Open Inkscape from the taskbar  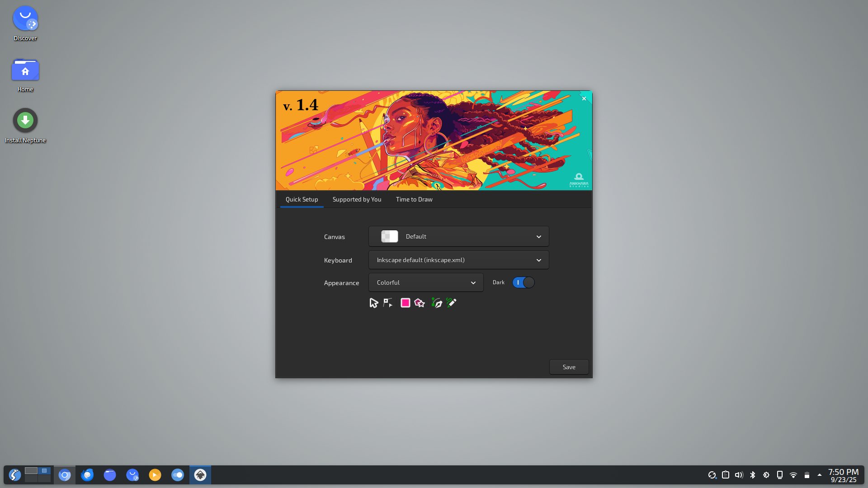click(200, 475)
